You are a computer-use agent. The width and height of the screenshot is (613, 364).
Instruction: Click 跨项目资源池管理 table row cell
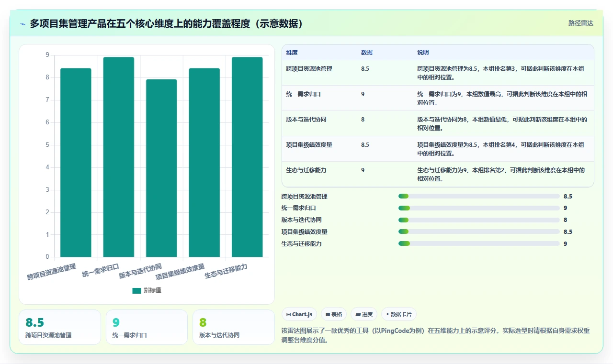(309, 69)
